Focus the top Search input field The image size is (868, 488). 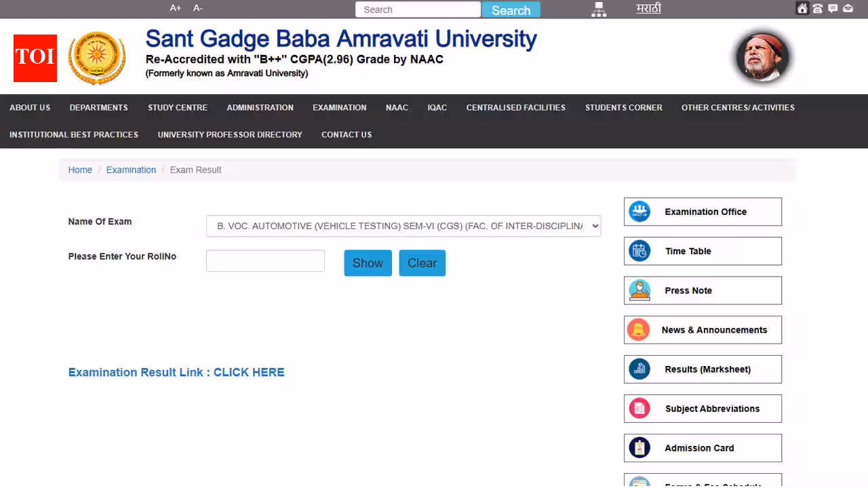click(418, 9)
